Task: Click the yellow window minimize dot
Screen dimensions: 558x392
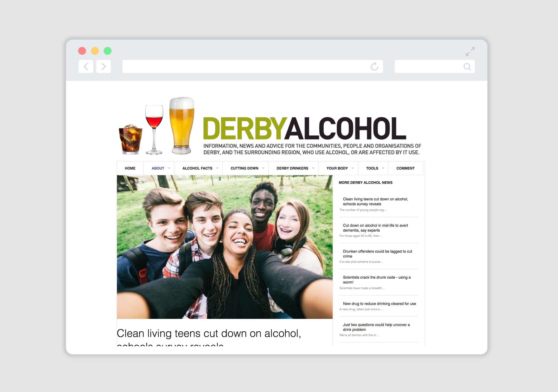Action: click(95, 51)
